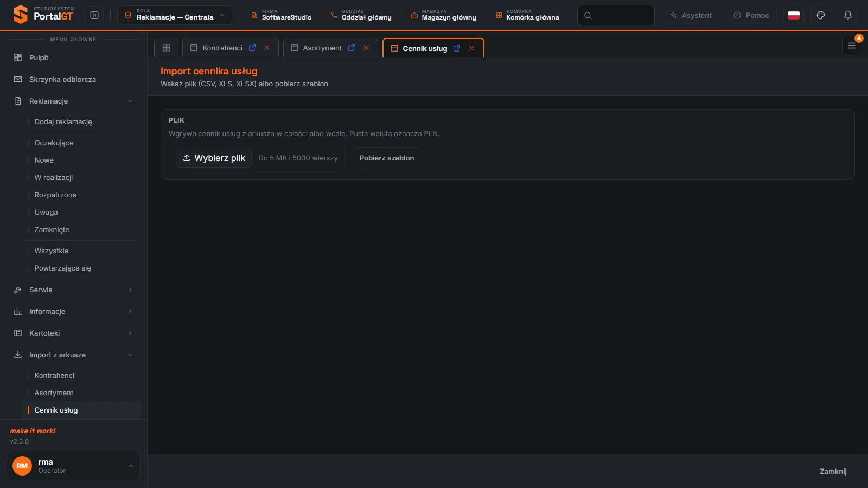
Task: Show Powtarzające się complaints
Action: tap(81, 268)
